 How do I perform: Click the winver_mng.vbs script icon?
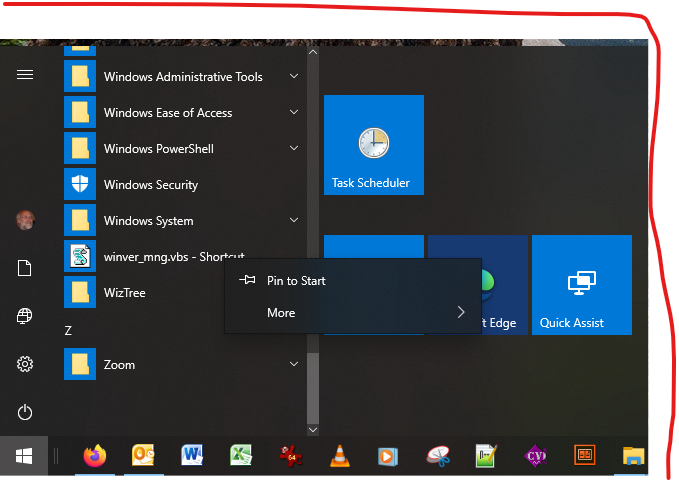(80, 256)
